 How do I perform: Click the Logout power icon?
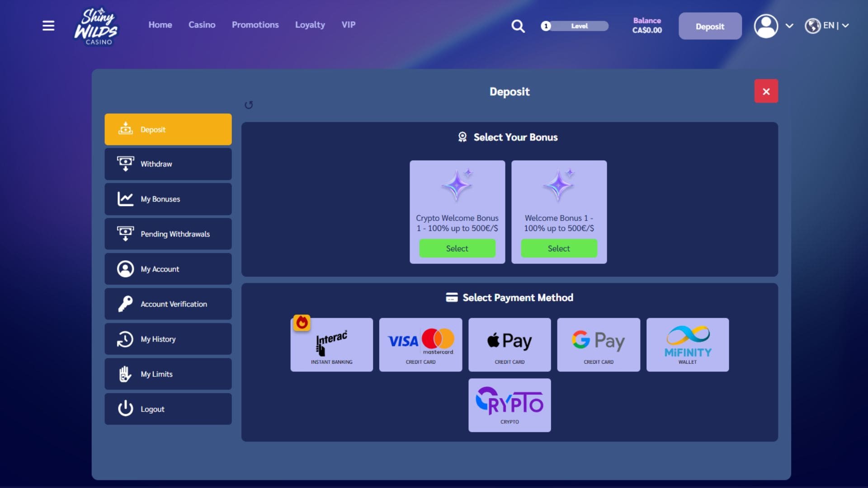(126, 408)
